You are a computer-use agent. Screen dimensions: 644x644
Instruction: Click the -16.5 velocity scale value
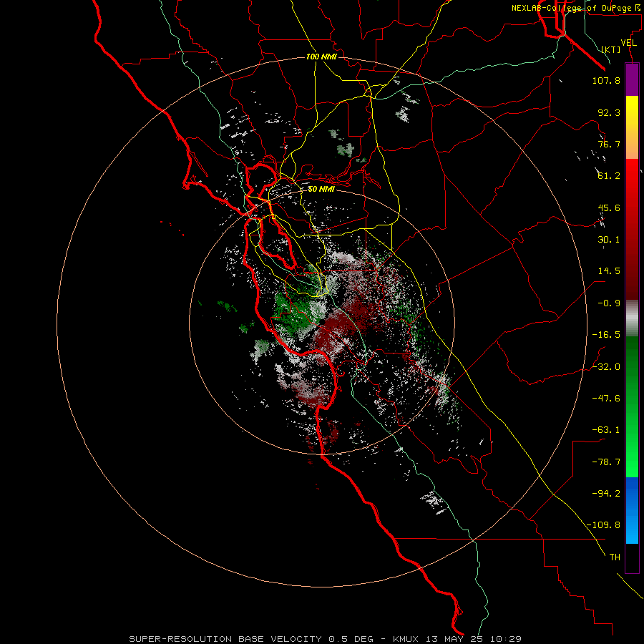pyautogui.click(x=606, y=335)
